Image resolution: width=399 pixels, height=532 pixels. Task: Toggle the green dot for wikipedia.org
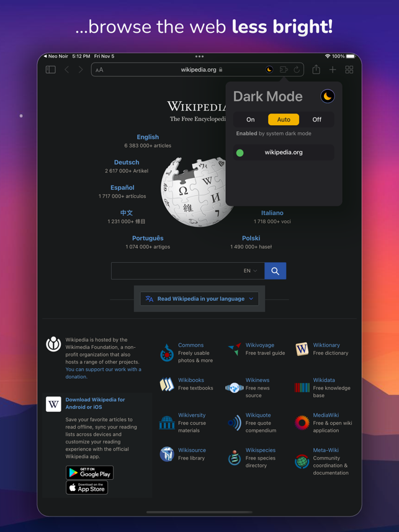tap(240, 153)
